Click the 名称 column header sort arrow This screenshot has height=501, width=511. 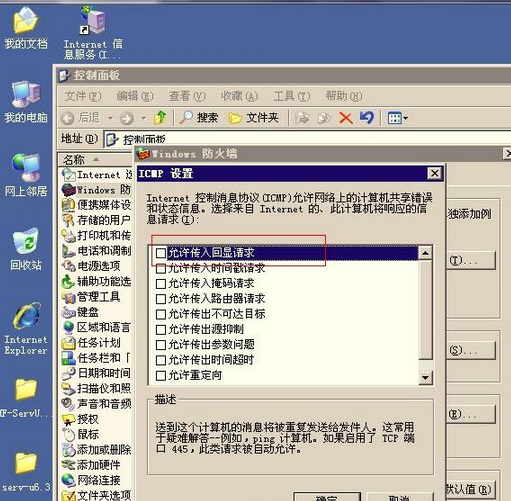click(x=96, y=159)
